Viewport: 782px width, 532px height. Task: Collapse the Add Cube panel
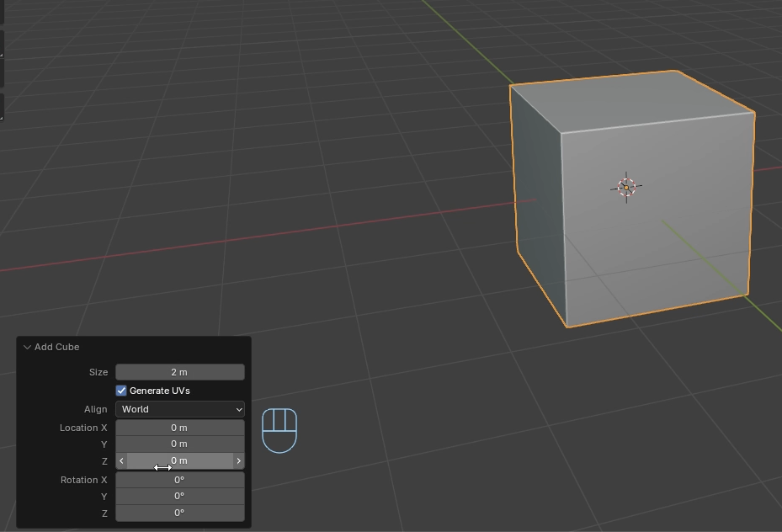click(x=27, y=347)
